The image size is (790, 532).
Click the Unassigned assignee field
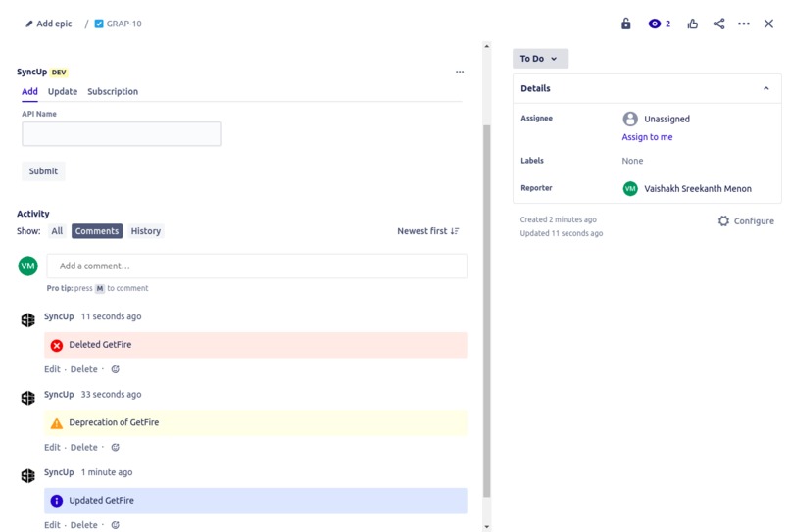657,119
